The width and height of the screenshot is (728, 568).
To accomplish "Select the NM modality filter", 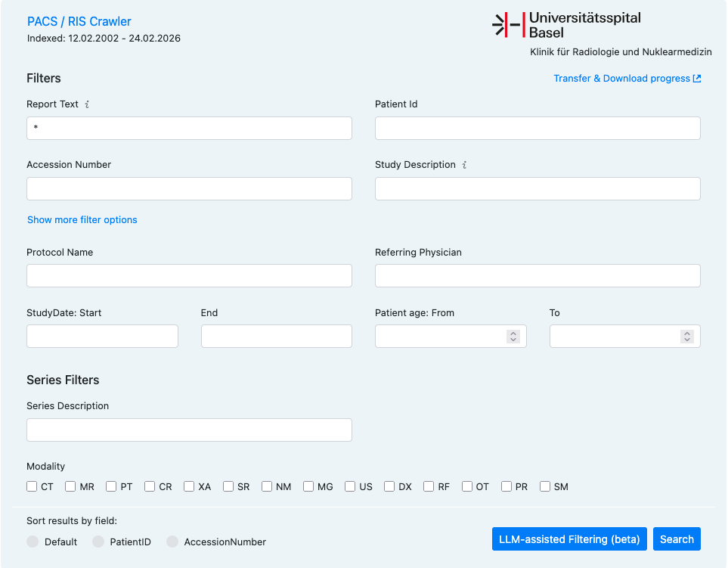I will point(266,486).
